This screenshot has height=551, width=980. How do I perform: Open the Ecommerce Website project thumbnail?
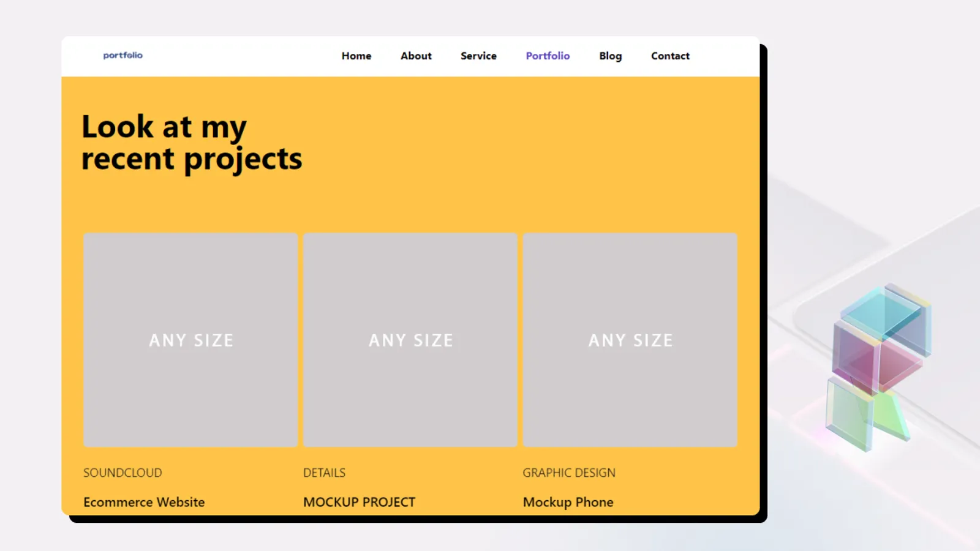[x=190, y=340]
